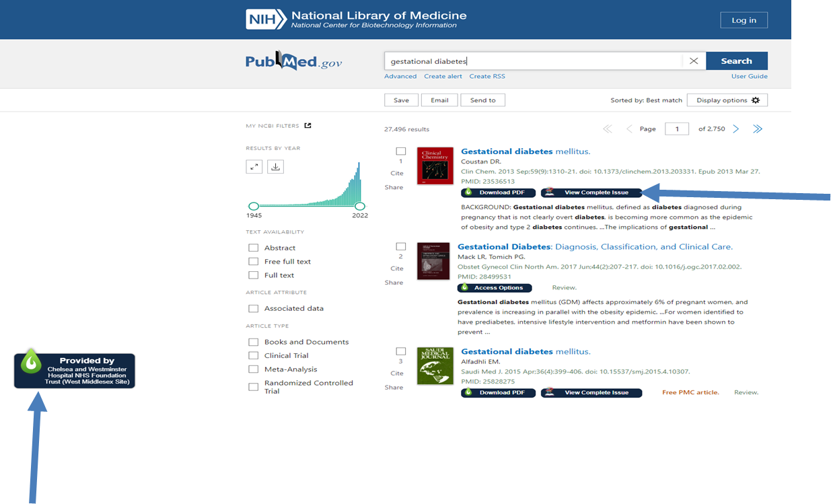Screen dimensions: 831x504
Task: Go to the next results page arrow
Action: (x=736, y=129)
